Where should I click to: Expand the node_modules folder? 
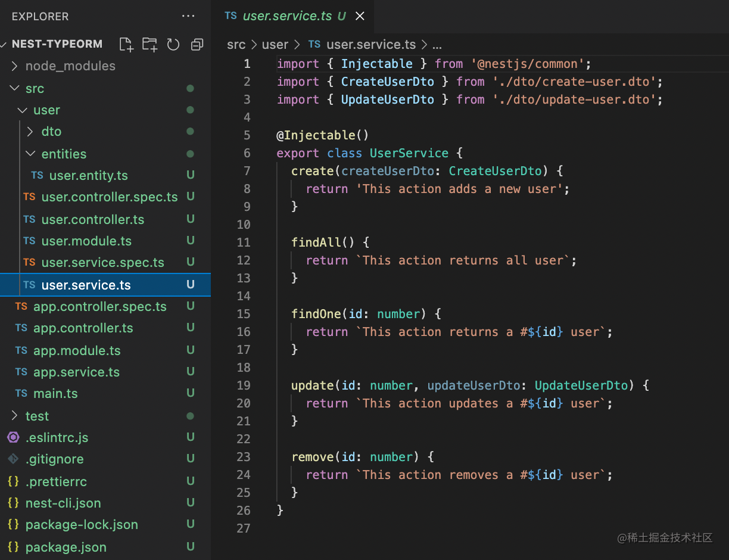pos(15,66)
